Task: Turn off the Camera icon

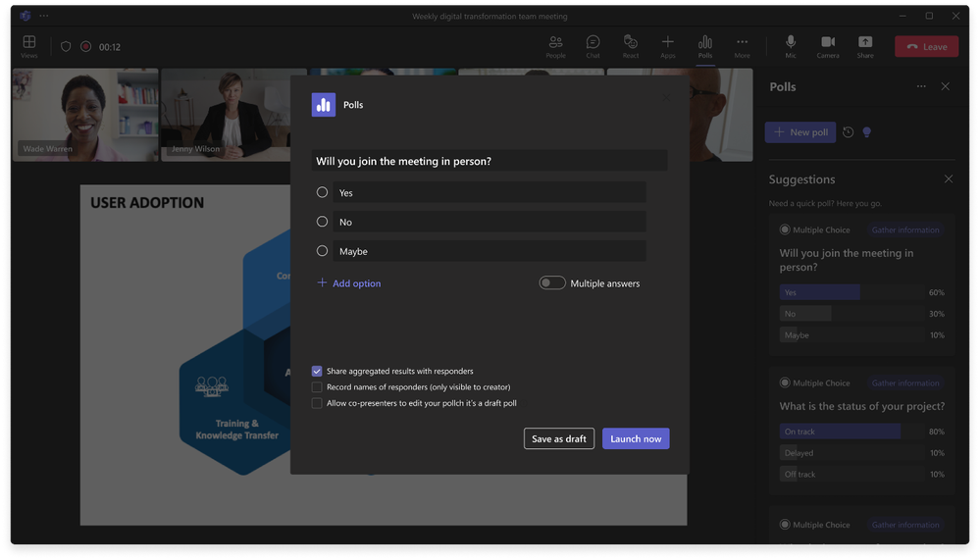Action: click(828, 42)
